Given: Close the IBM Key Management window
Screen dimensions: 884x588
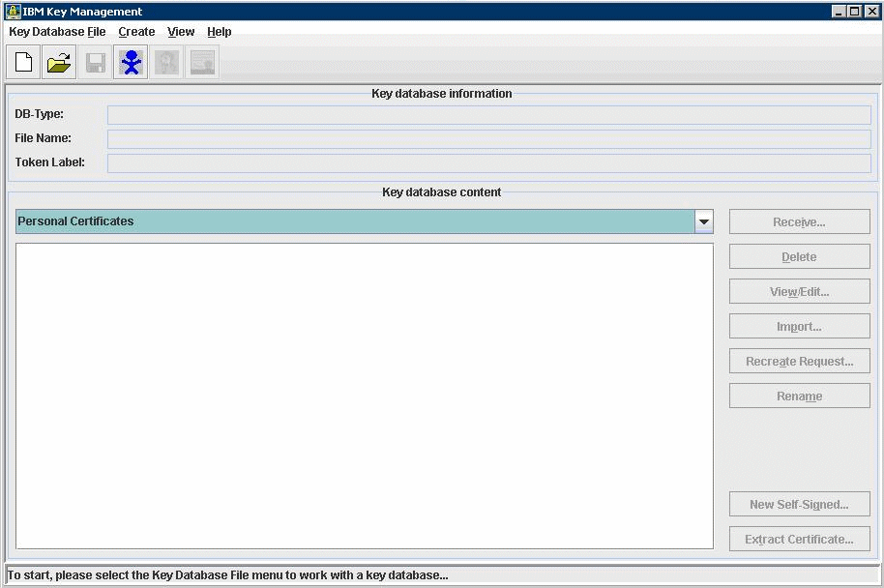Looking at the screenshot, I should (871, 12).
